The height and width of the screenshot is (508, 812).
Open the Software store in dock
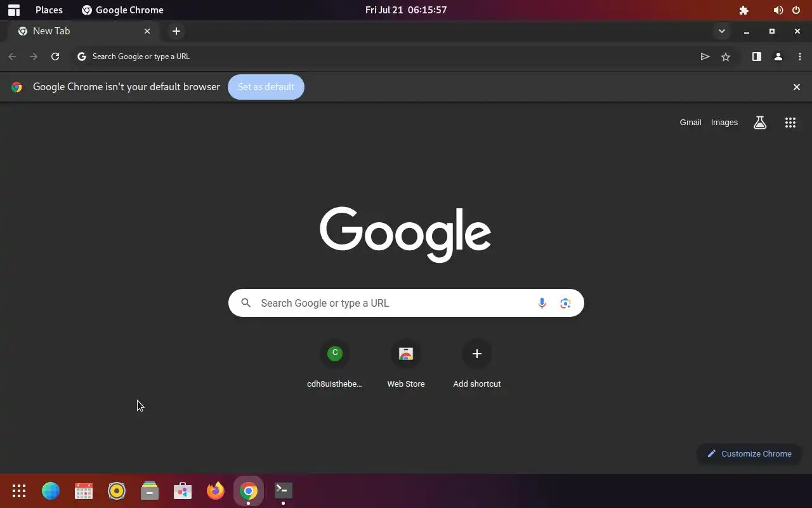click(x=183, y=491)
